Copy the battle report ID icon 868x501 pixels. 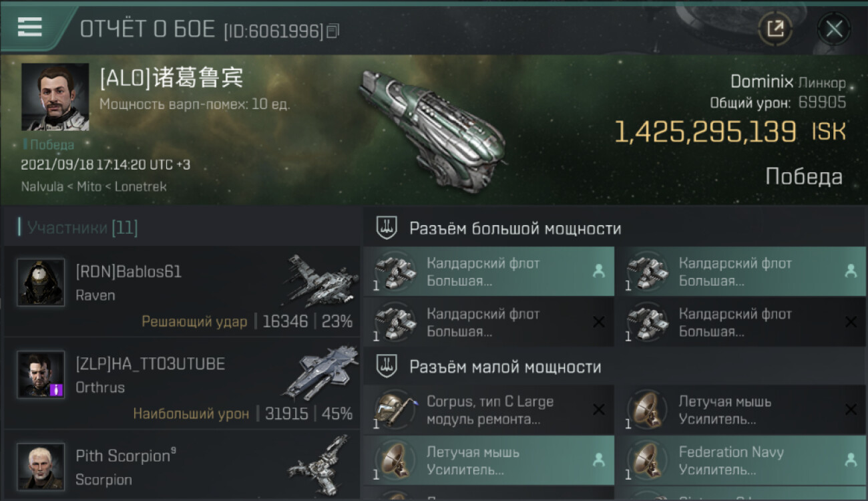click(333, 30)
